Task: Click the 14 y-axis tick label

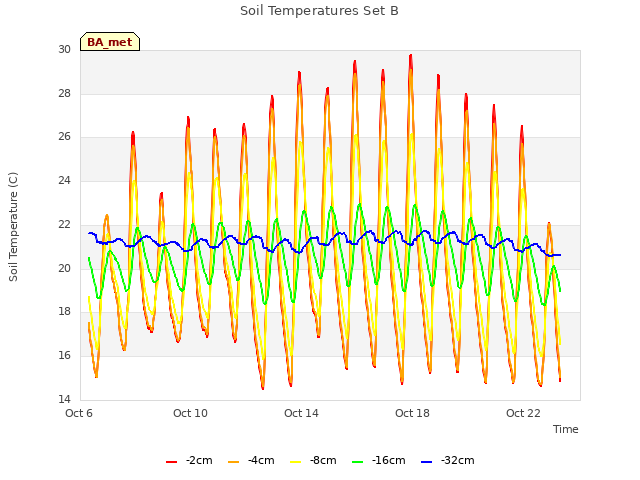Action: [64, 399]
